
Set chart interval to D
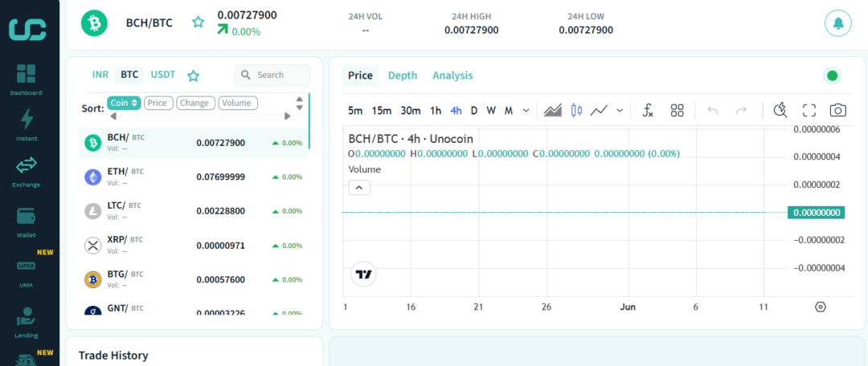click(x=474, y=111)
